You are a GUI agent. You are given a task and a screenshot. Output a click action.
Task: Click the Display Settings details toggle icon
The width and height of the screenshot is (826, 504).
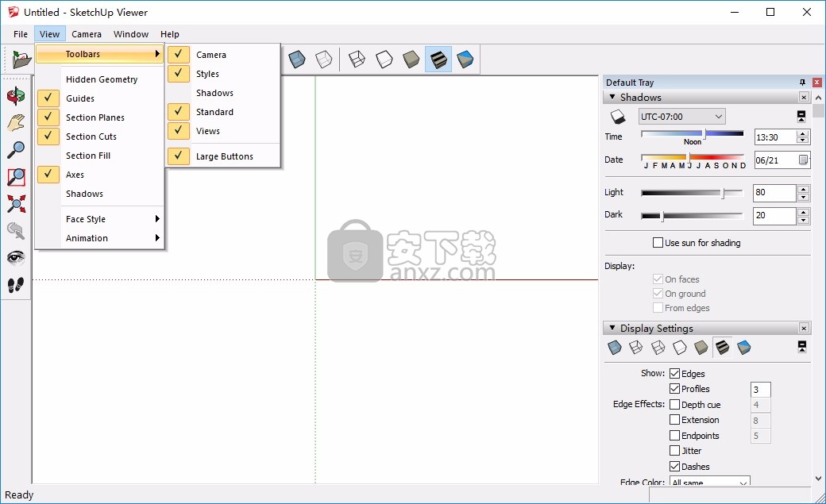pos(801,347)
